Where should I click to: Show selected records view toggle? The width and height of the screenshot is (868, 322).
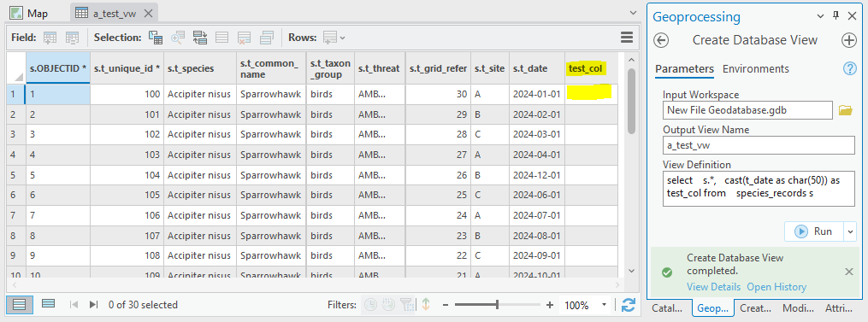(48, 304)
